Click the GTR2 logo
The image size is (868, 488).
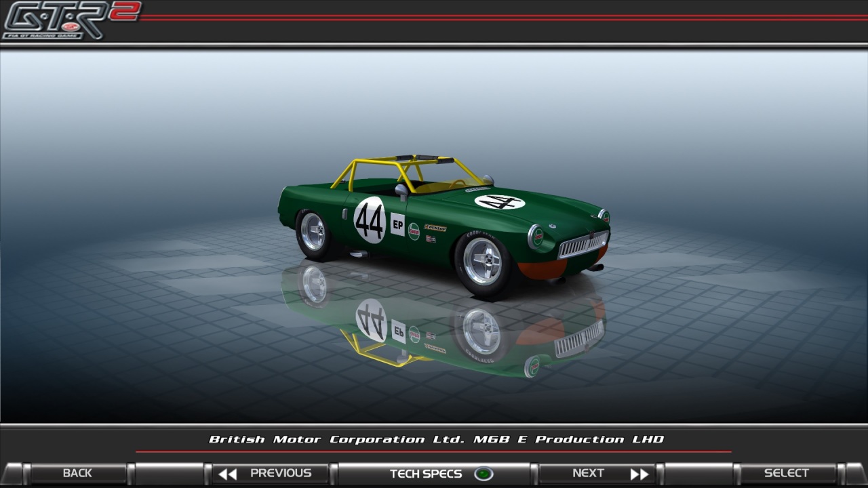71,20
